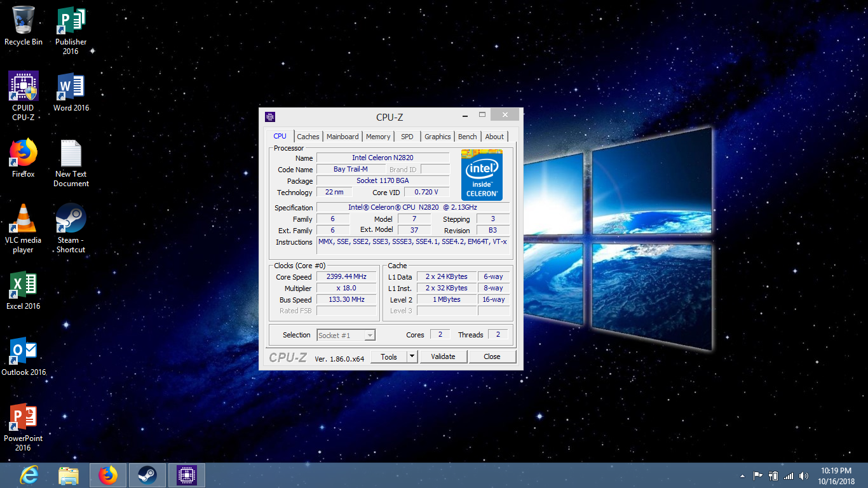This screenshot has height=488, width=868.
Task: Open the Action Center flag icon
Action: pyautogui.click(x=757, y=476)
